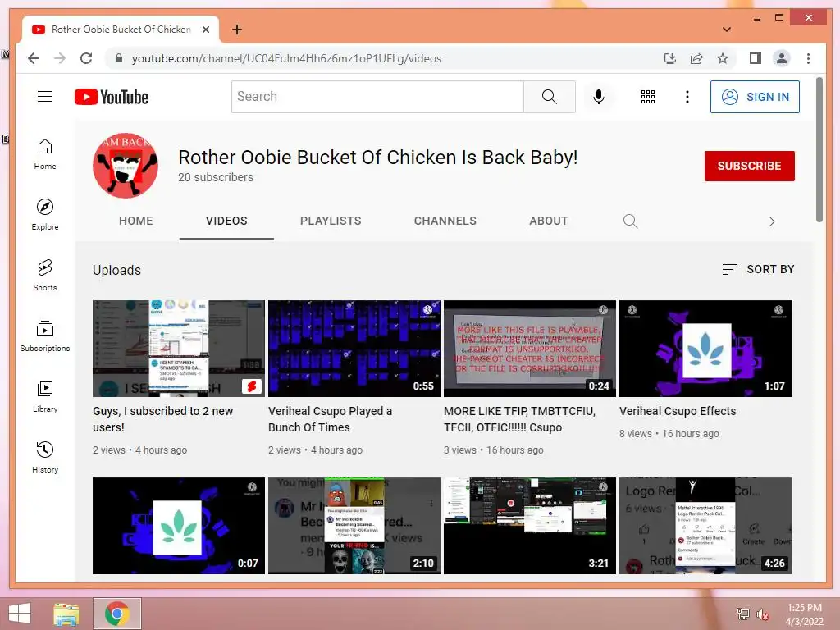This screenshot has width=840, height=630.
Task: Open Explore in the sidebar
Action: click(x=45, y=215)
